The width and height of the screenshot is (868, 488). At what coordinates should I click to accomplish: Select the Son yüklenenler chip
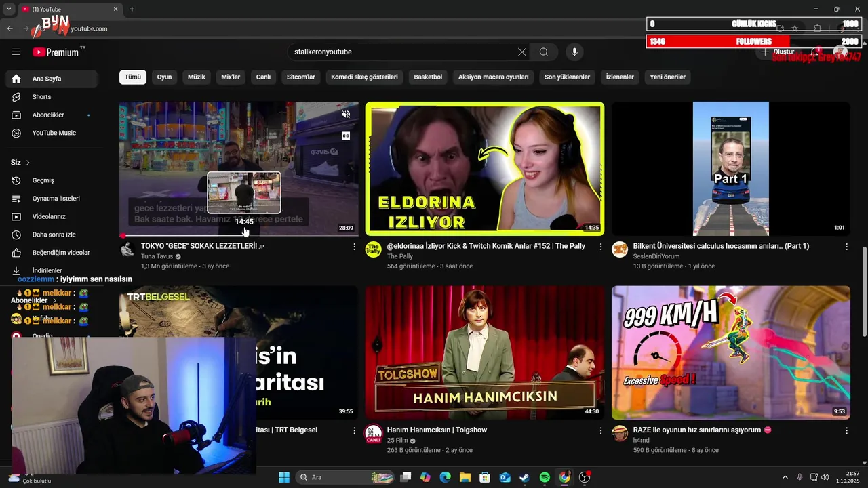pos(567,77)
